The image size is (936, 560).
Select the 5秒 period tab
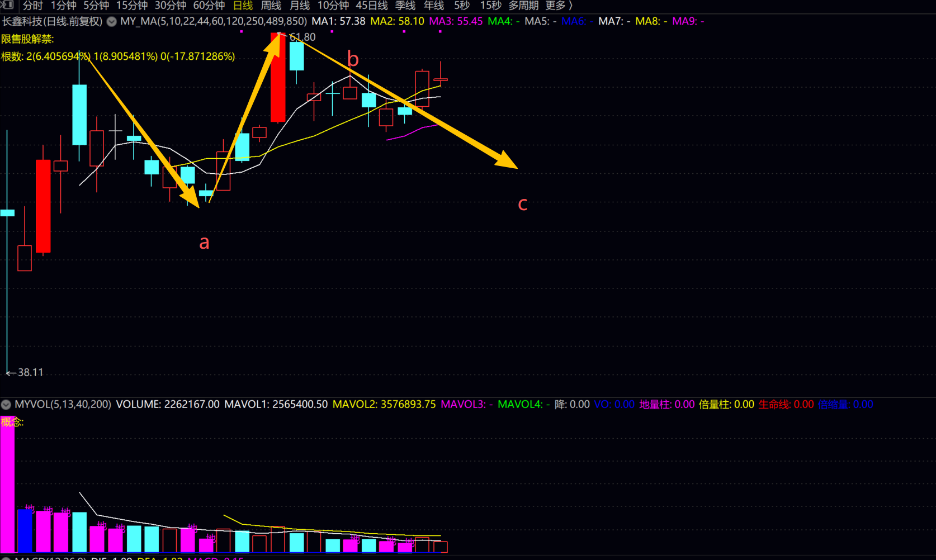(462, 6)
